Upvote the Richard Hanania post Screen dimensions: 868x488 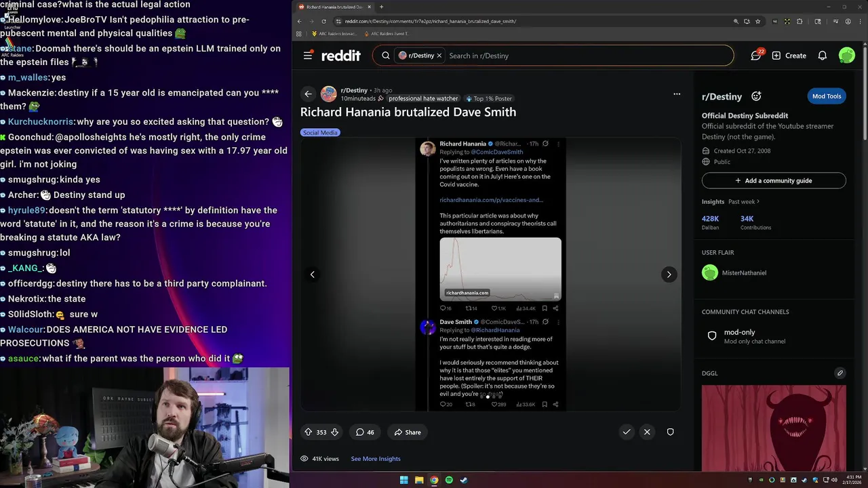(x=309, y=432)
